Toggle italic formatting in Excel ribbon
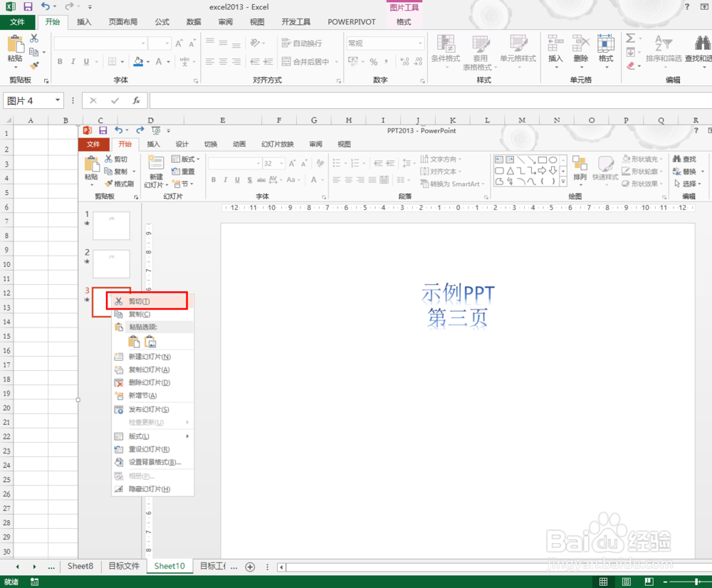The height and width of the screenshot is (588, 712). 73,61
